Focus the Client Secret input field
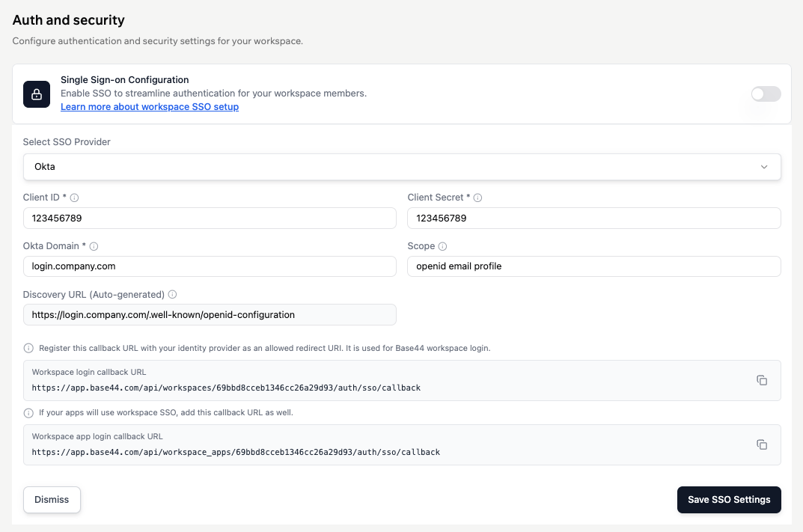Screen dimensions: 803x532 pyautogui.click(x=594, y=218)
